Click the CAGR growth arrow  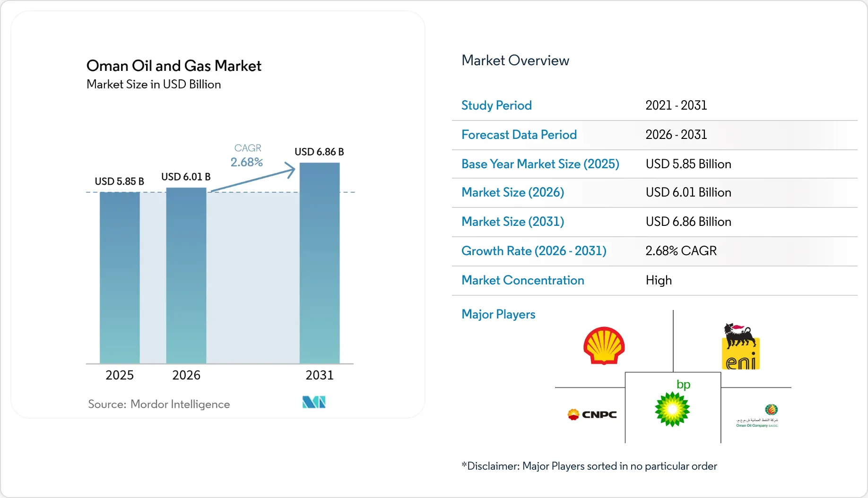point(253,177)
